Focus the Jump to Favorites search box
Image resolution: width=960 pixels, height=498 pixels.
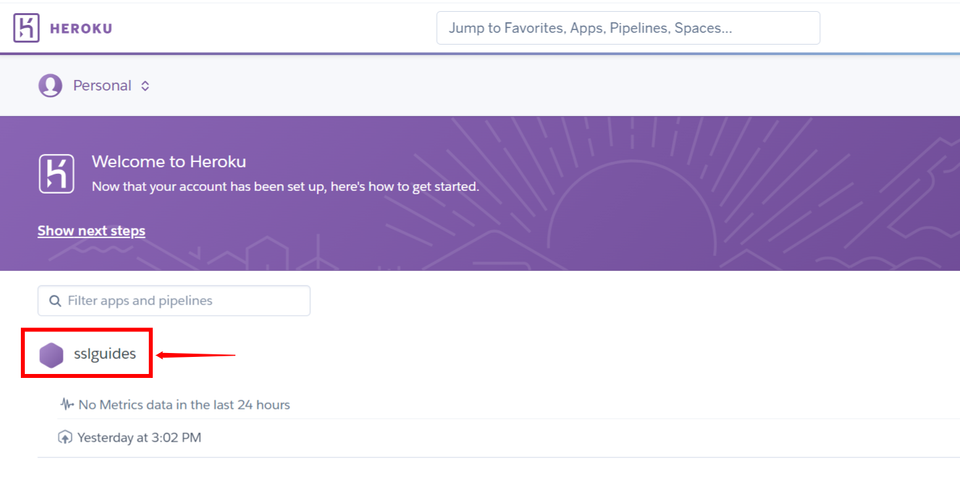click(x=628, y=28)
